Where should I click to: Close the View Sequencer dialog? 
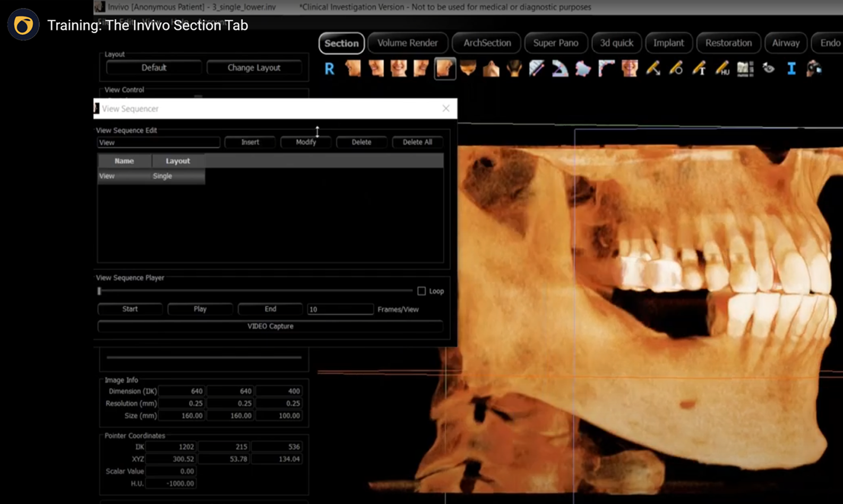click(x=446, y=109)
